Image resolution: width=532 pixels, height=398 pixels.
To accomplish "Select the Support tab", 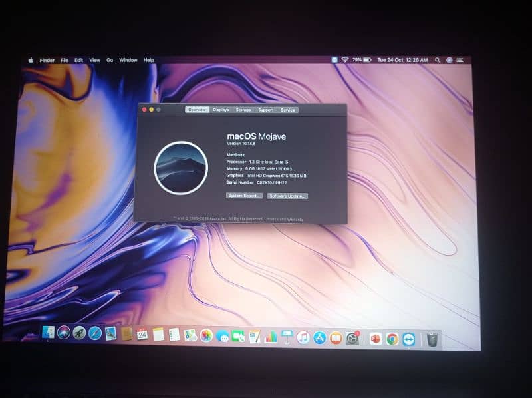I will click(265, 110).
